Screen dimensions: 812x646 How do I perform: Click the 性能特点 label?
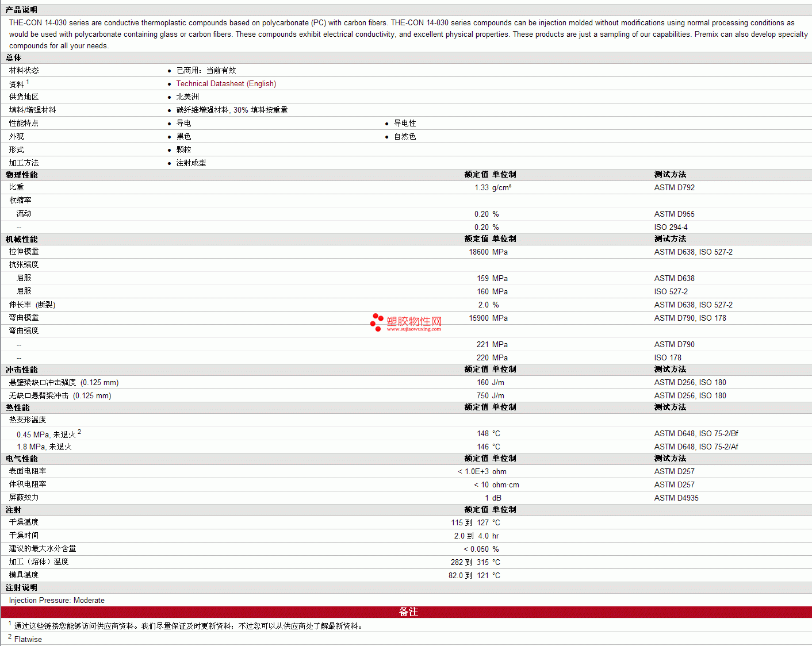click(24, 124)
